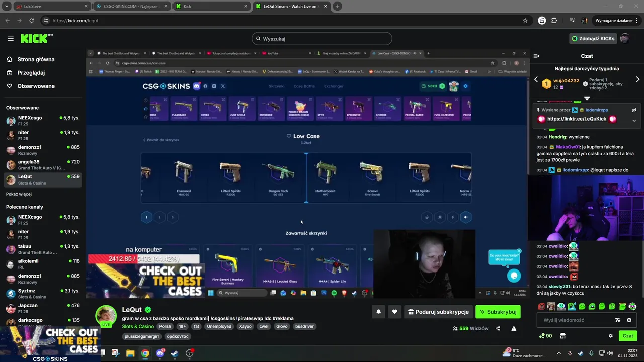Collapse the top gifters leaderboard

tap(587, 98)
